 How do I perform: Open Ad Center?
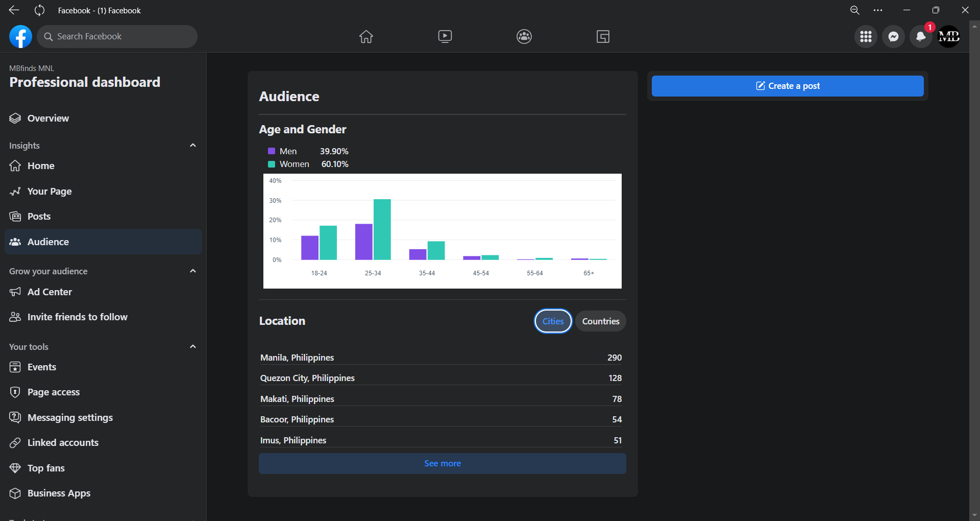(x=103, y=292)
